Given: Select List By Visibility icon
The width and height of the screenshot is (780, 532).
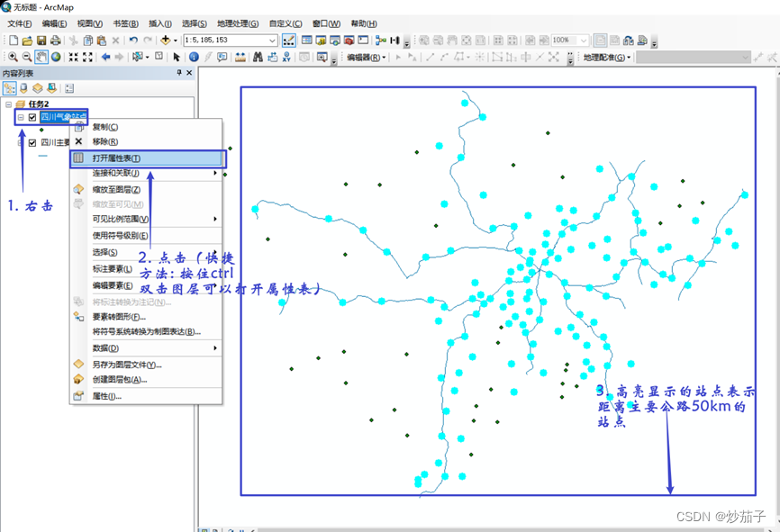Looking at the screenshot, I should [37, 88].
